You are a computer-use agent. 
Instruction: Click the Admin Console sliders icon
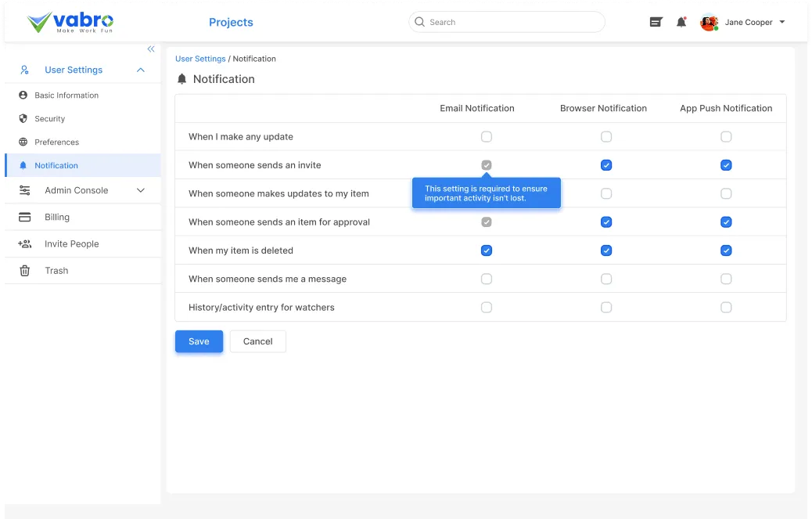(23, 190)
